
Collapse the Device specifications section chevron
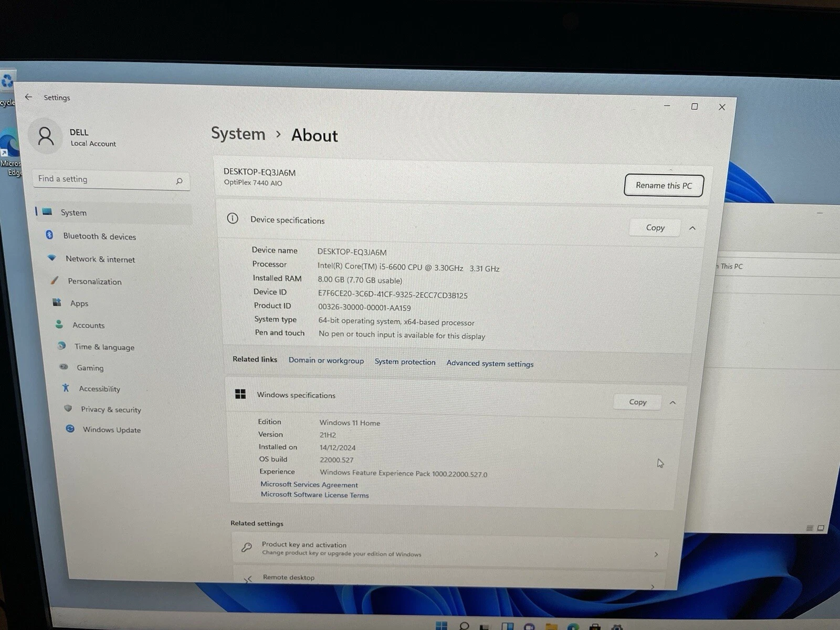click(x=692, y=228)
